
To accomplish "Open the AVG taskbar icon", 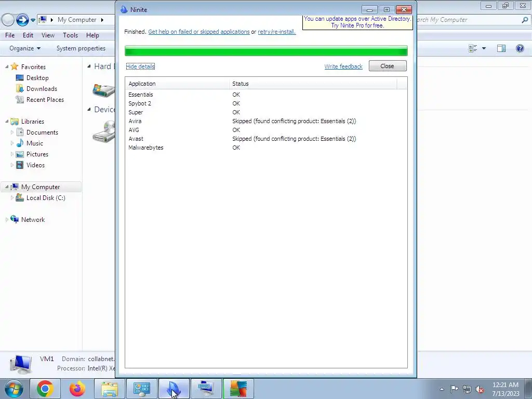I will (x=238, y=389).
